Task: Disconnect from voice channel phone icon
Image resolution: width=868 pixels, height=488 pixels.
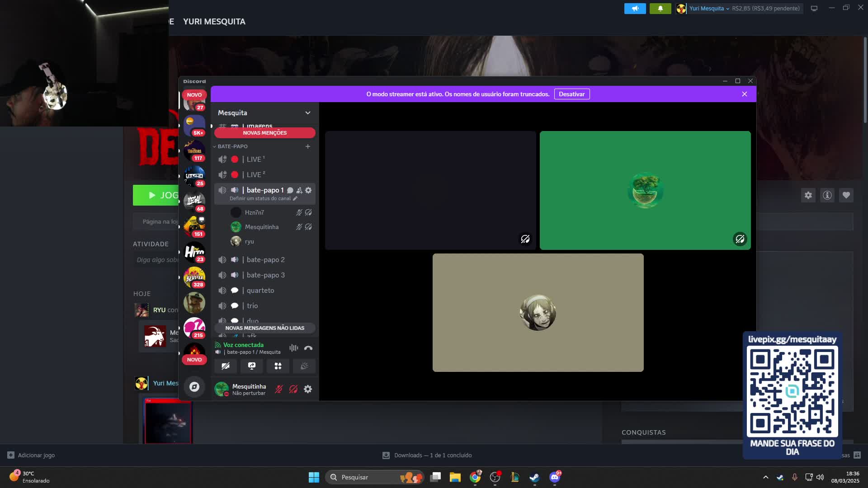Action: coord(308,348)
